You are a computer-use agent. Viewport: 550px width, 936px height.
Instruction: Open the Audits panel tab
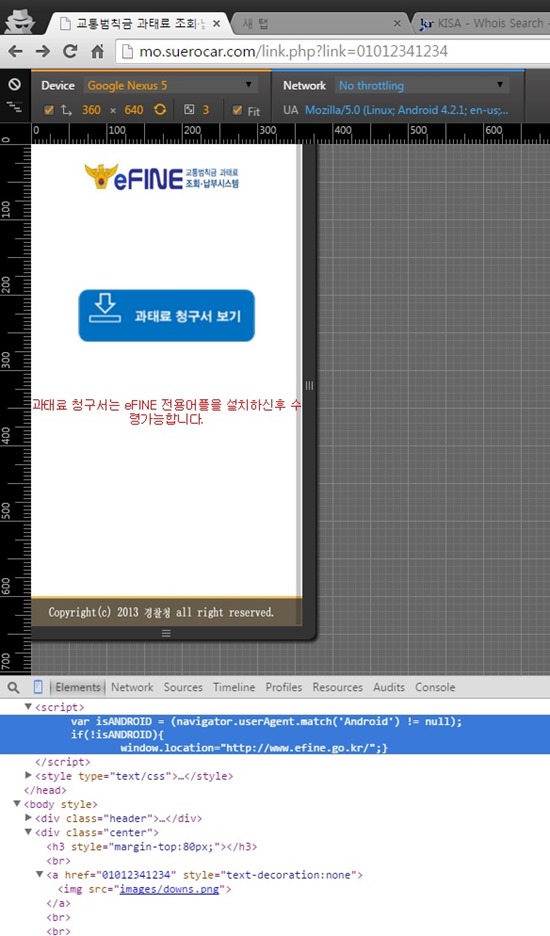pos(389,687)
